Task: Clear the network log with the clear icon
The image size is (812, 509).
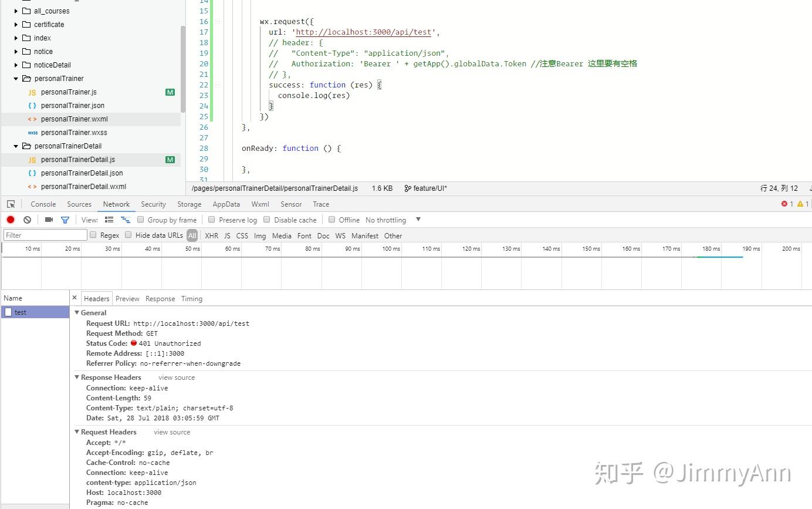Action: [27, 220]
